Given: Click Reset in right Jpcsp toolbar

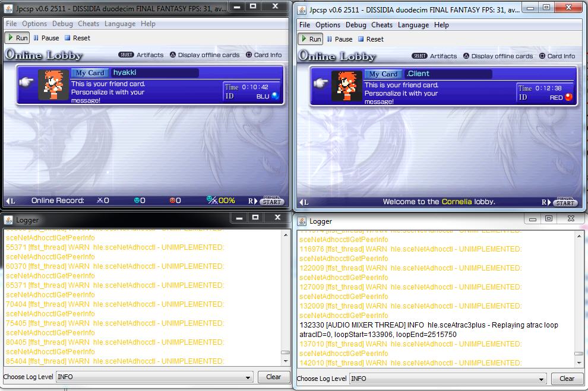Looking at the screenshot, I should click(371, 39).
